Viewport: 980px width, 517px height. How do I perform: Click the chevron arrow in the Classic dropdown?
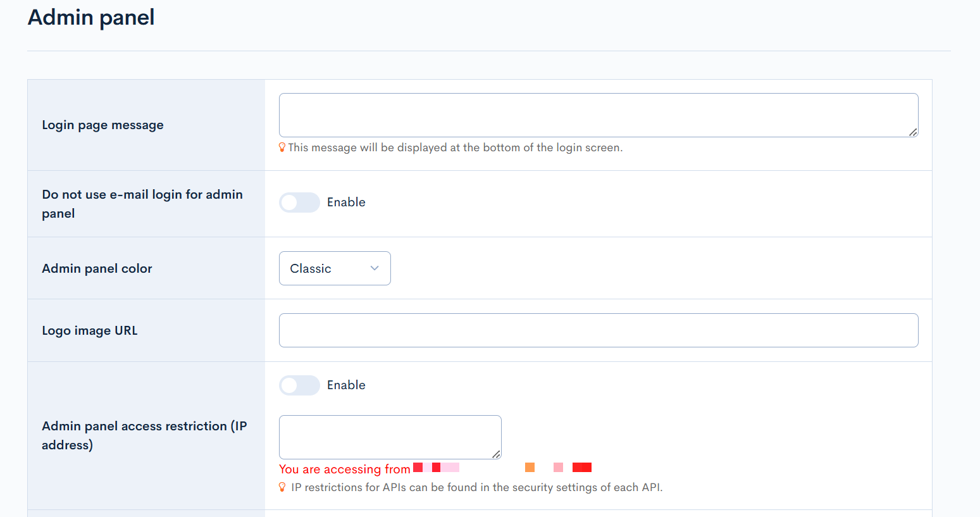click(x=375, y=268)
